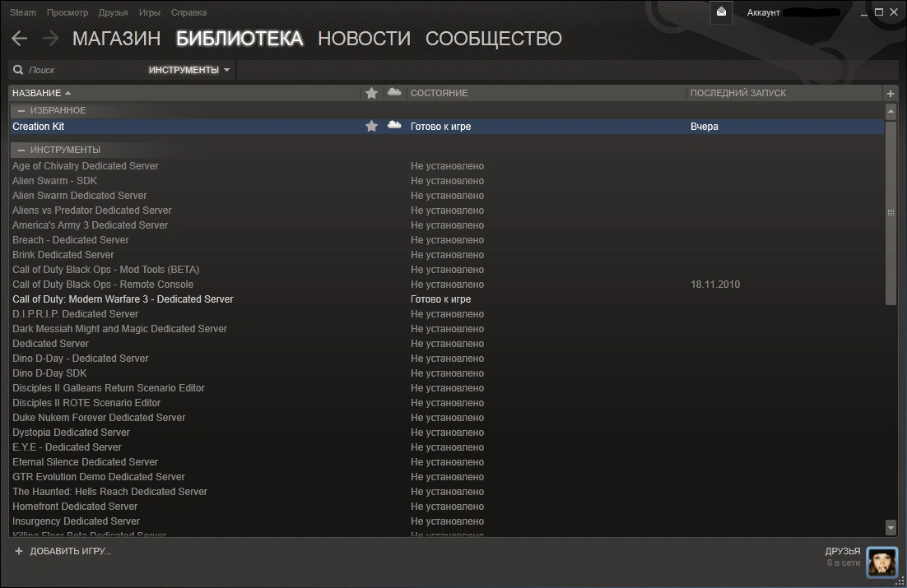
Task: Select Dino D-Day - Dedicated Server
Action: [x=81, y=359]
